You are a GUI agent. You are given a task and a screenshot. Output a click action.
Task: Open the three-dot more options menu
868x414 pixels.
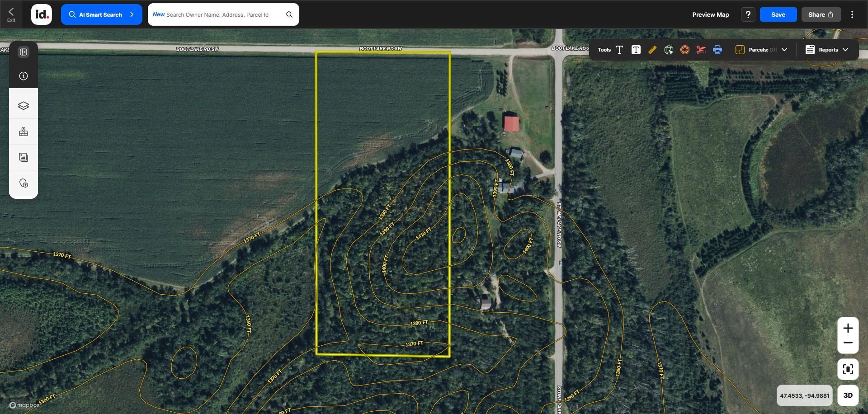point(852,14)
